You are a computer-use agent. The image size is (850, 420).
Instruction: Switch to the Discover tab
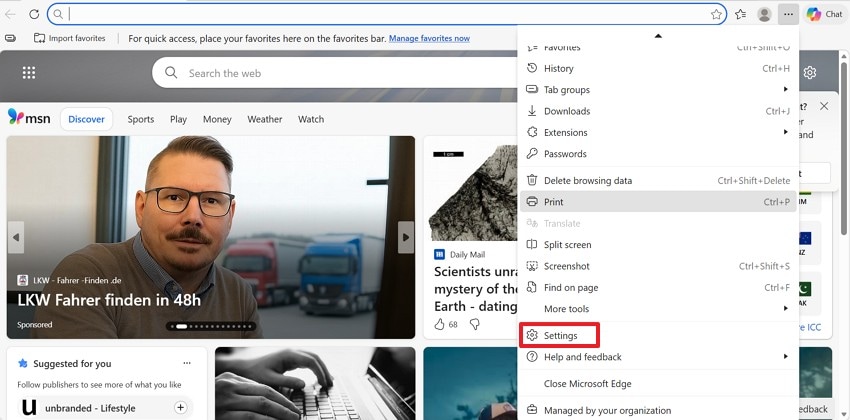(x=86, y=119)
